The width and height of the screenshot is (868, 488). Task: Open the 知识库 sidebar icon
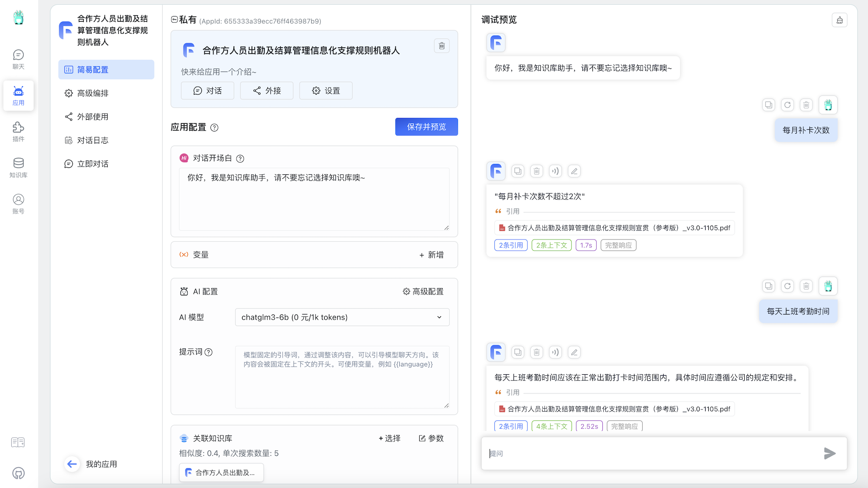point(18,167)
